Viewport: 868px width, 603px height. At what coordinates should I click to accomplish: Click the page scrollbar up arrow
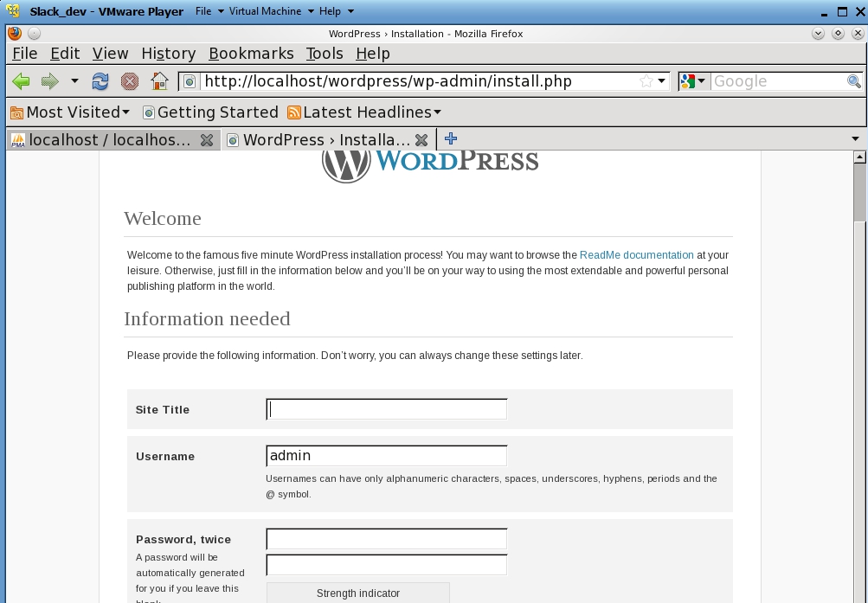click(859, 157)
